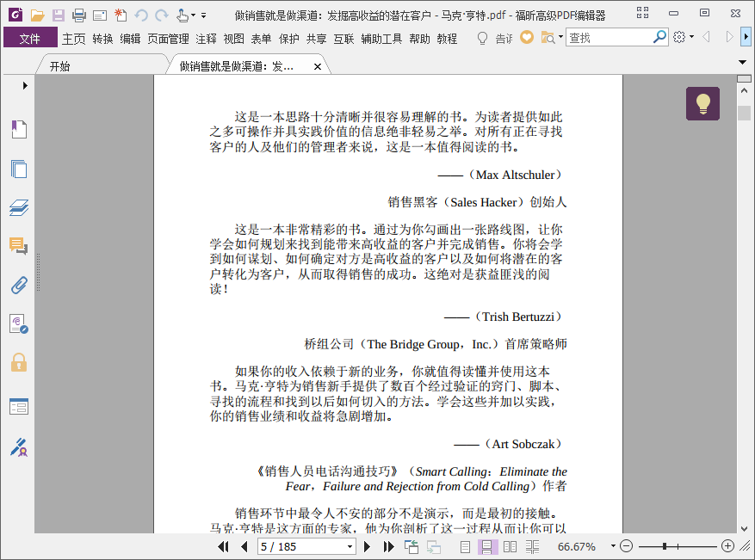This screenshot has height=560, width=755.
Task: Go to previous search result arrow
Action: (x=707, y=37)
